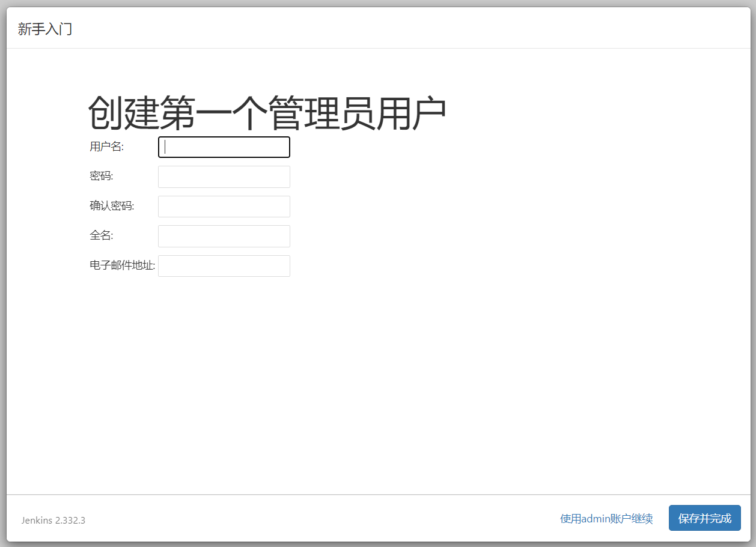Click the 新手入门 header title
Image resolution: width=756 pixels, height=547 pixels.
(x=45, y=29)
